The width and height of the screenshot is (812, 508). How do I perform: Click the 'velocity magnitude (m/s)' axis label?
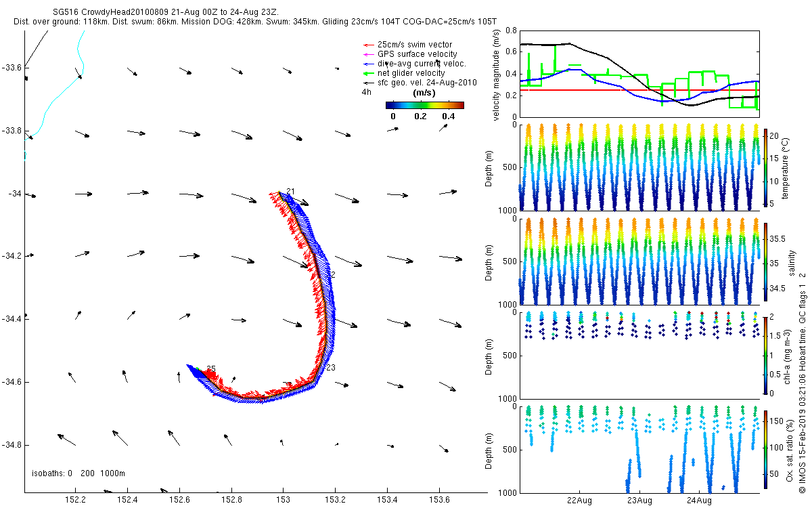click(x=497, y=74)
